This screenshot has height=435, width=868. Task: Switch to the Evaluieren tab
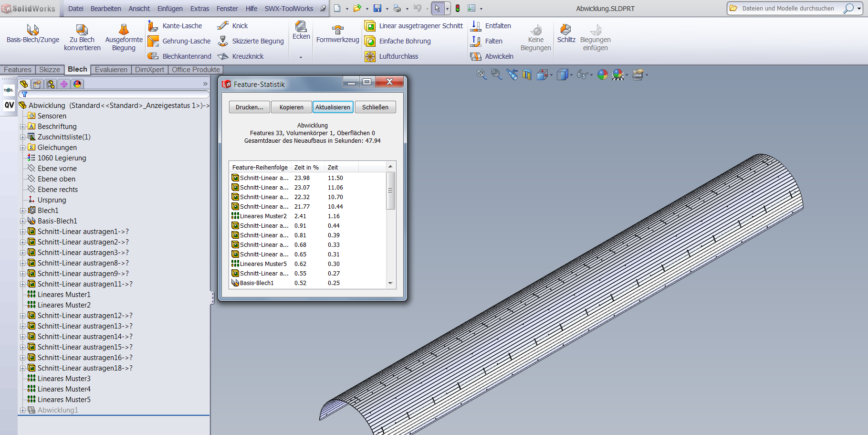pyautogui.click(x=111, y=70)
